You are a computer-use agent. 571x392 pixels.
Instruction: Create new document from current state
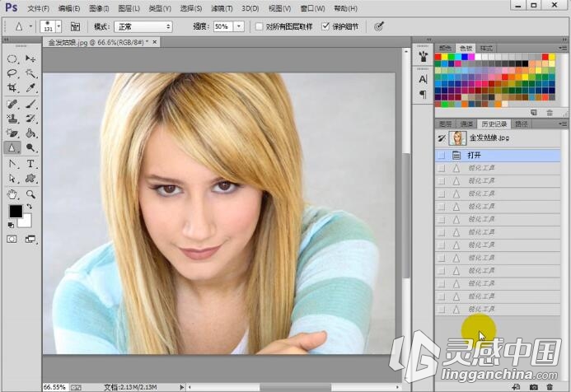(x=516, y=387)
